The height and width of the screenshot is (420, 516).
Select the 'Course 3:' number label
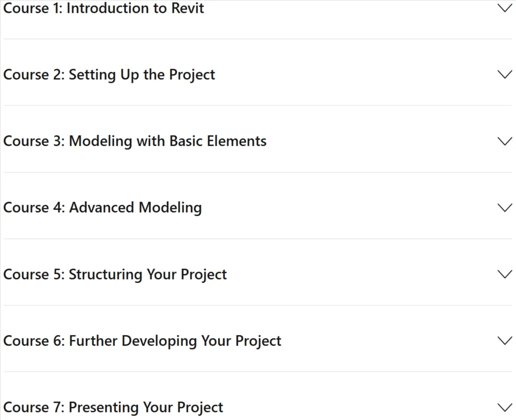pyautogui.click(x=34, y=141)
